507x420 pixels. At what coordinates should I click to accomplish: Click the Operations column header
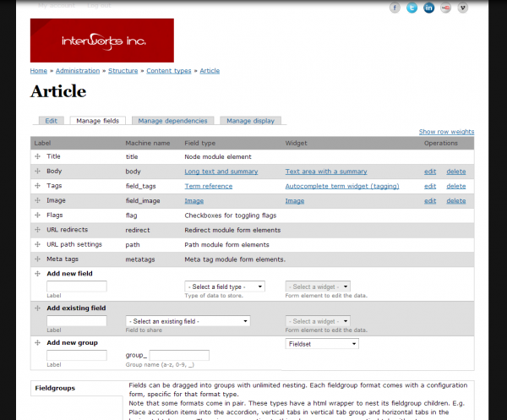click(x=441, y=143)
